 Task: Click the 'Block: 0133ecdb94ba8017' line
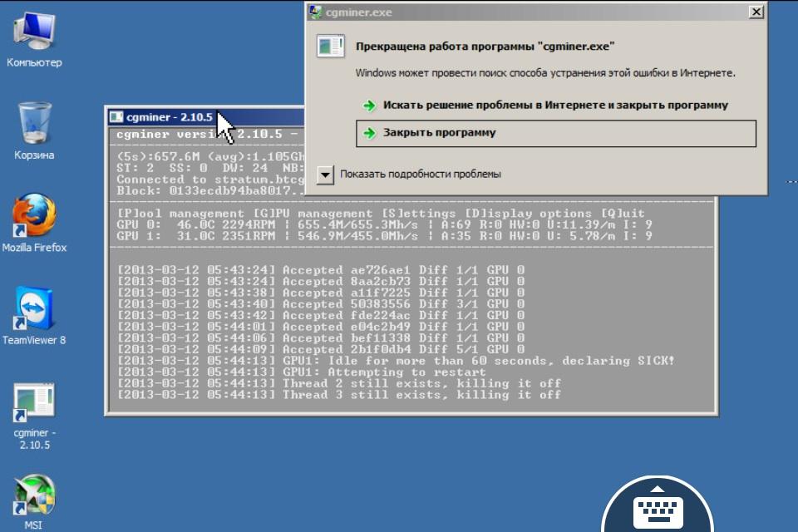(x=210, y=191)
